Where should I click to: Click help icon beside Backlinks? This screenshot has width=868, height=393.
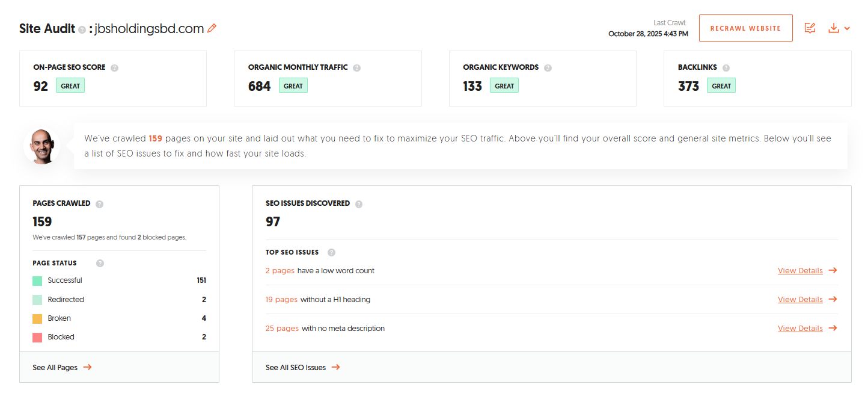tap(726, 68)
